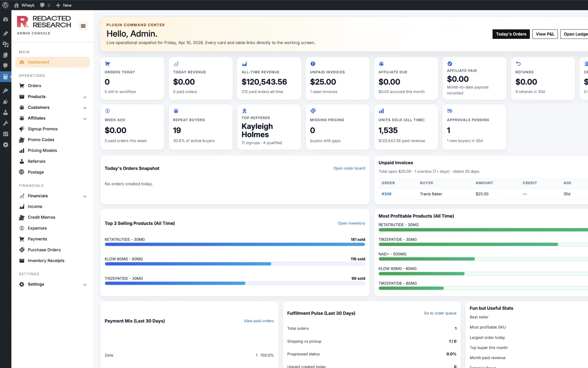Click the Orders Today cart icon
Viewport: 588px width, 368px height.
pos(107,64)
